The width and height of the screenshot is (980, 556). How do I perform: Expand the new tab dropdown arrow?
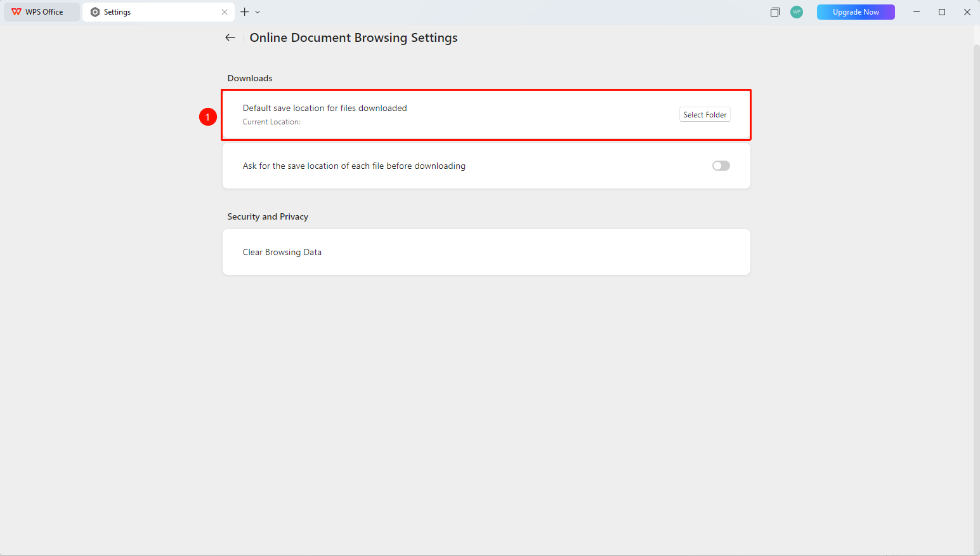[258, 12]
